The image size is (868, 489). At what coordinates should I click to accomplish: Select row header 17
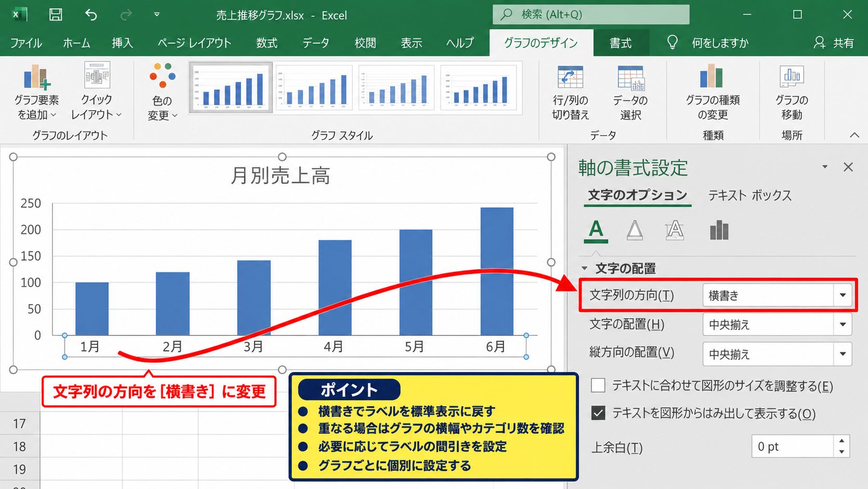pos(20,424)
